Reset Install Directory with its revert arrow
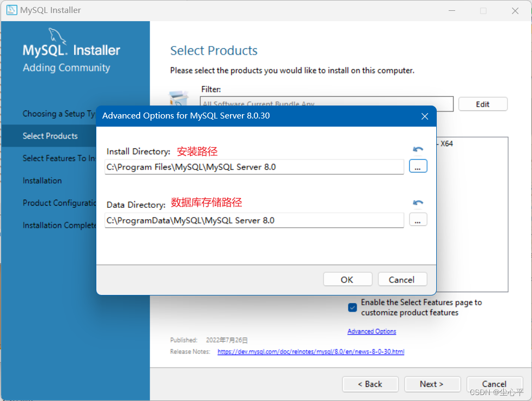This screenshot has width=532, height=401. tap(418, 149)
